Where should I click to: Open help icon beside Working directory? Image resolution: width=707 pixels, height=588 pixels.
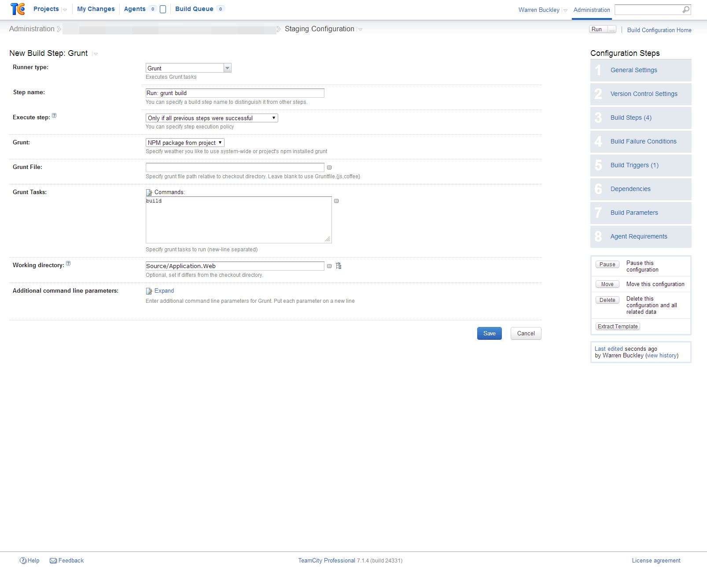(x=68, y=264)
